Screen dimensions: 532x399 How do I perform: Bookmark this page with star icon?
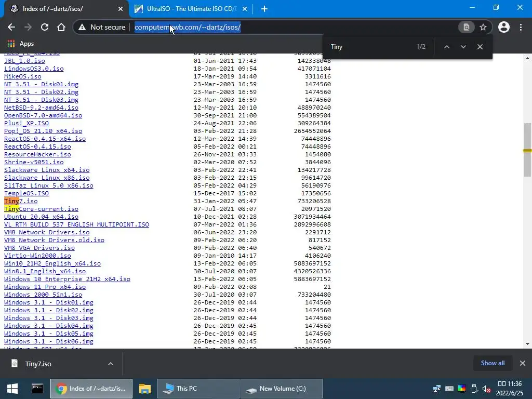point(483,27)
